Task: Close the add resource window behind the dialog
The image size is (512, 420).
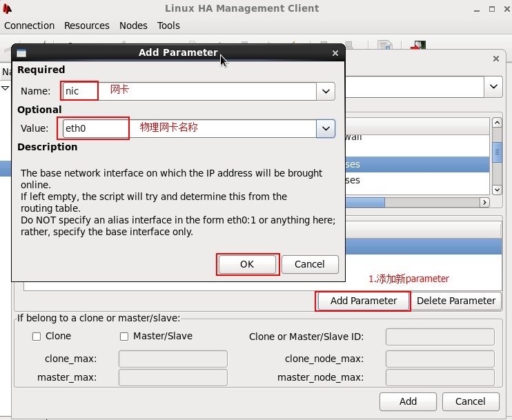Action: click(x=496, y=59)
